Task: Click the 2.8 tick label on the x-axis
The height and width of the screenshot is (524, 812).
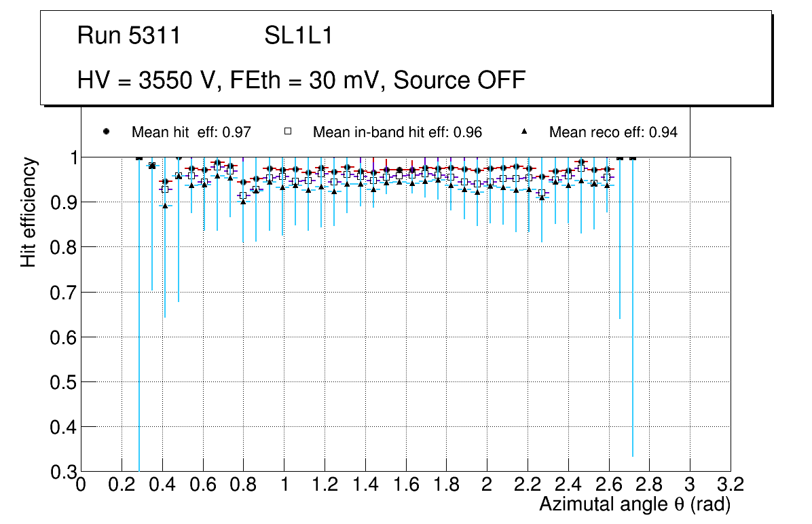Action: click(649, 485)
